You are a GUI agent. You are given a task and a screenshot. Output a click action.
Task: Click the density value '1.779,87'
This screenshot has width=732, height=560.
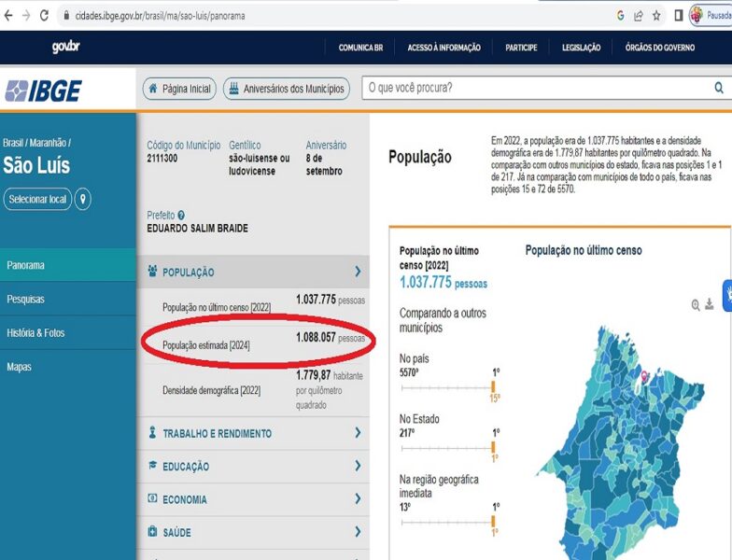(313, 375)
